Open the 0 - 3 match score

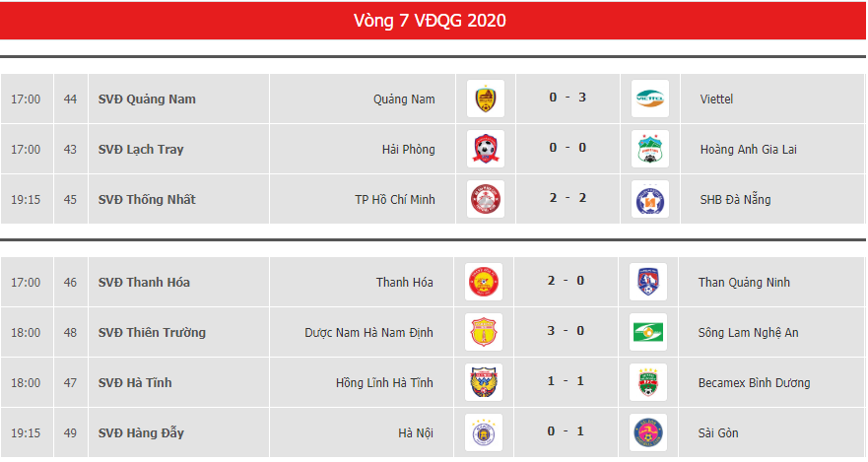pyautogui.click(x=568, y=98)
